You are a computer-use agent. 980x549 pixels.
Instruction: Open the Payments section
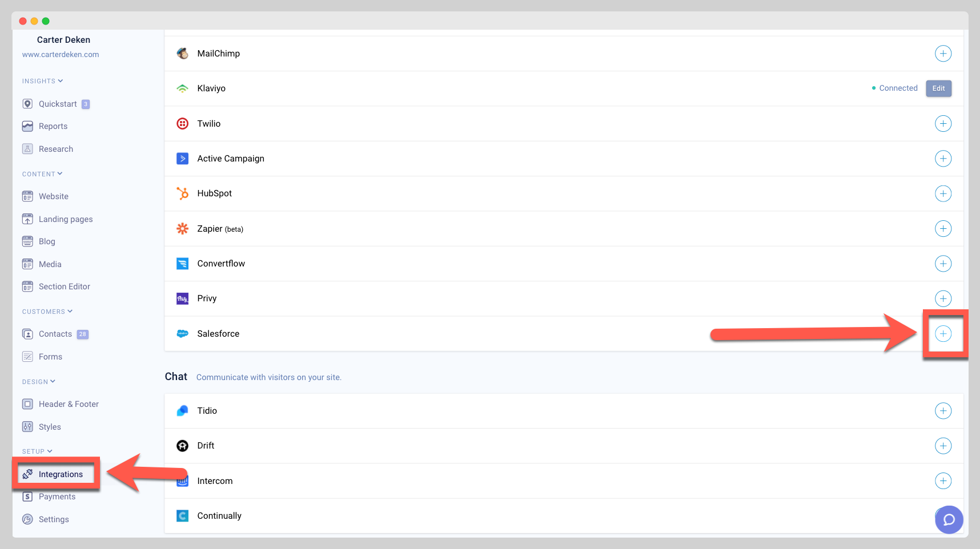[57, 496]
